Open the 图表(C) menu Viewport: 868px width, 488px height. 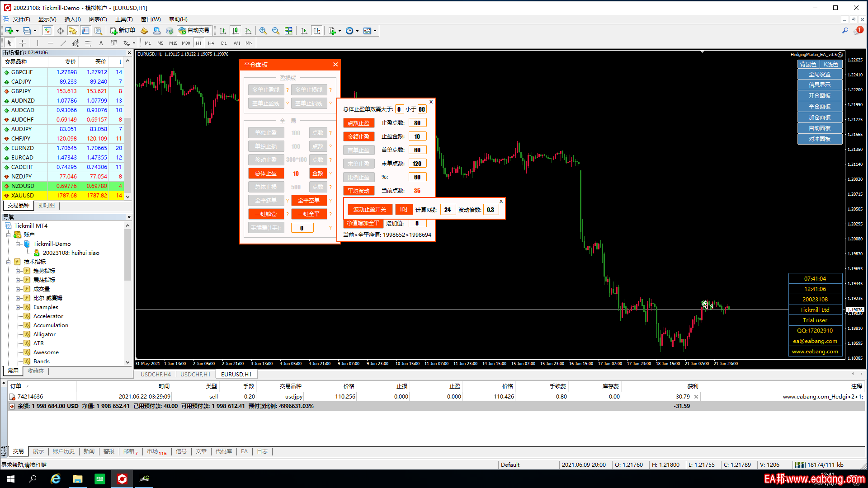pyautogui.click(x=98, y=19)
